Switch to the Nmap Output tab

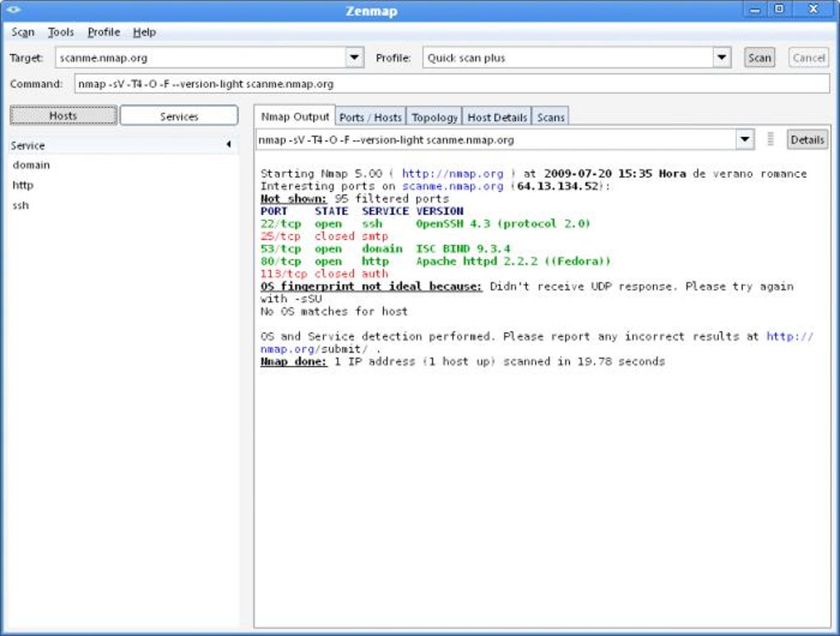point(295,116)
